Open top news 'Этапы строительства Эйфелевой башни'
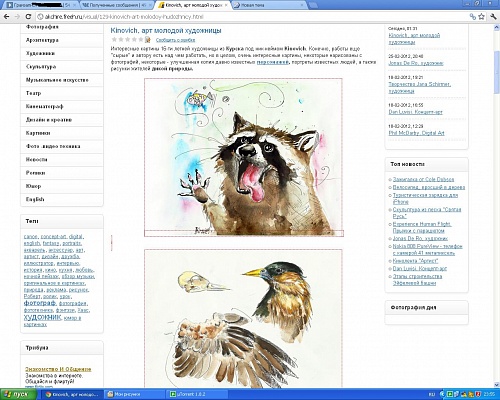 [x=417, y=280]
